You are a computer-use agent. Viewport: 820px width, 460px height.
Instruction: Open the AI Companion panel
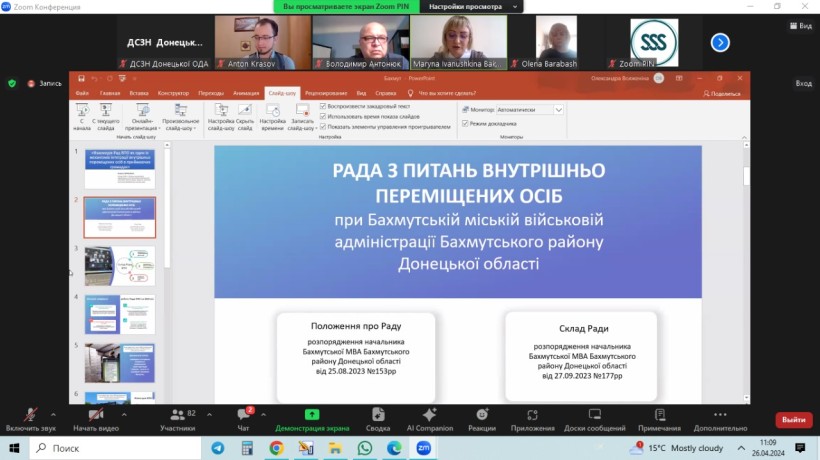(429, 416)
